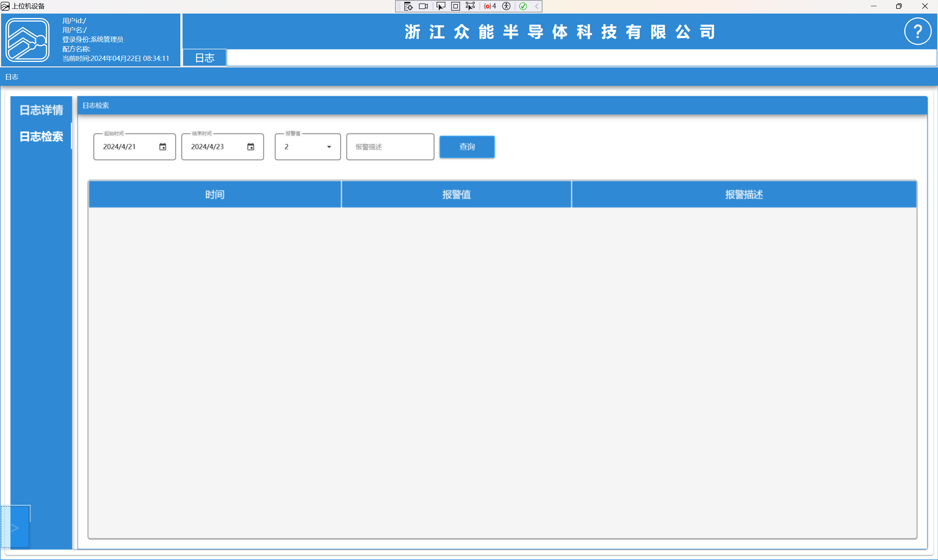938x560 pixels.
Task: Open binding failures indicator showing 4
Action: [x=490, y=6]
